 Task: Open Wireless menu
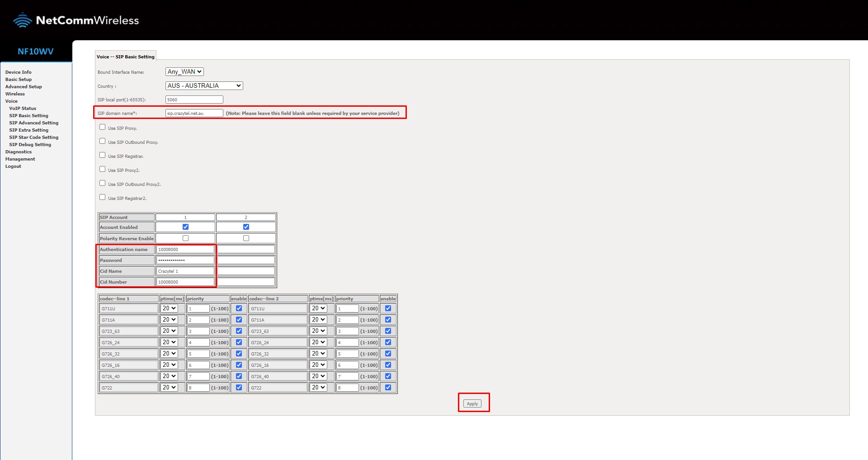(15, 94)
